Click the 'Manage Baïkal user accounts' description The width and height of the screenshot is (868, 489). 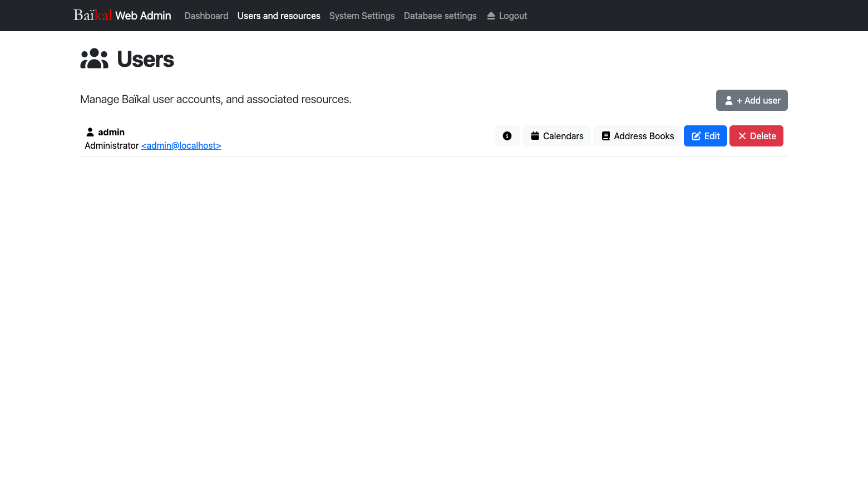point(216,99)
